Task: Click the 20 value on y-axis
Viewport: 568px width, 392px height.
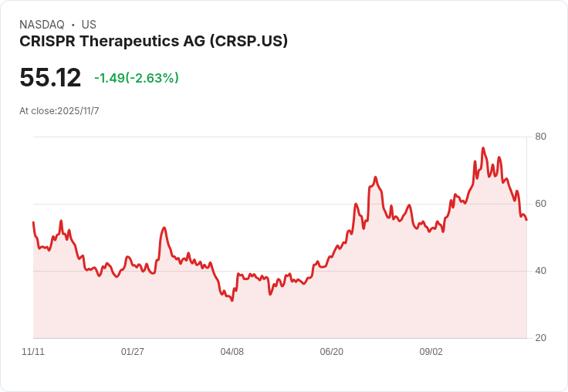Action: coord(541,338)
